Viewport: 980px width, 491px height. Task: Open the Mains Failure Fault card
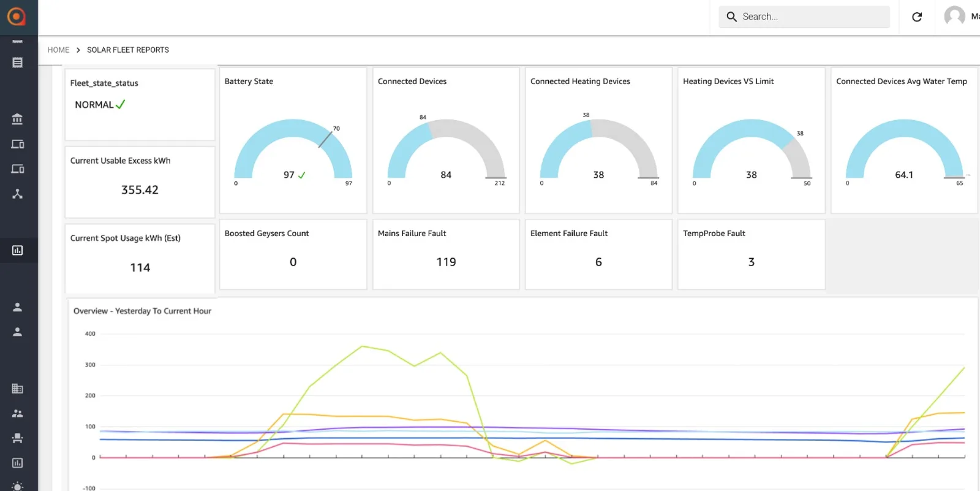tap(446, 254)
